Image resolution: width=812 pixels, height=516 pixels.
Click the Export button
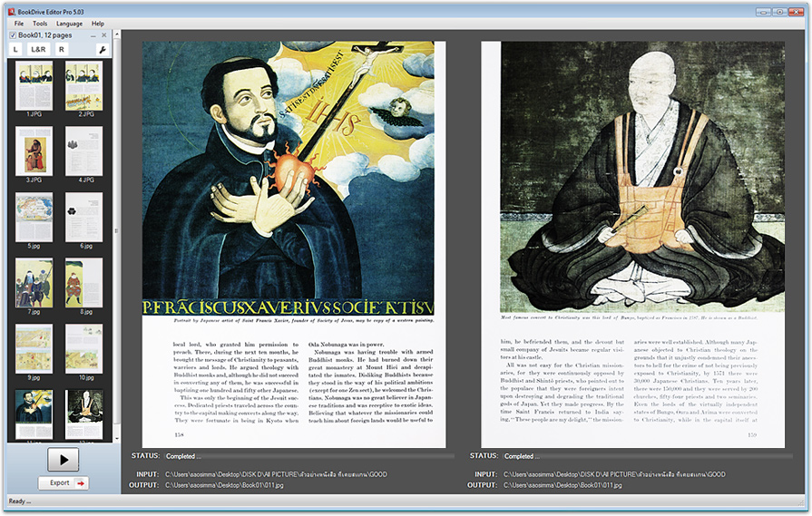[64, 482]
